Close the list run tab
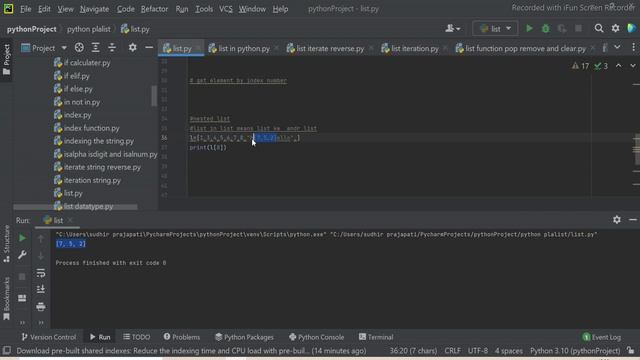 tap(70, 220)
